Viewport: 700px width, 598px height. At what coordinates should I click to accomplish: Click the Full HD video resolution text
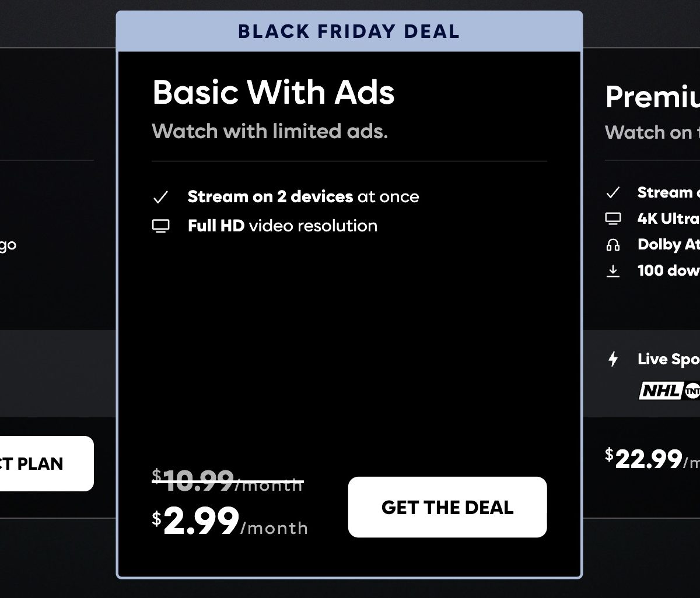coord(282,226)
